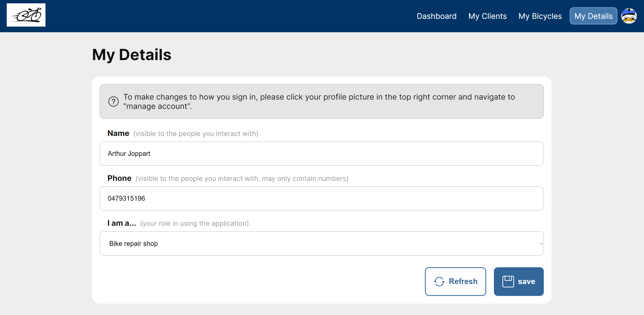Navigate to My Bicycles
Viewport: 644px width, 315px height.
click(540, 16)
